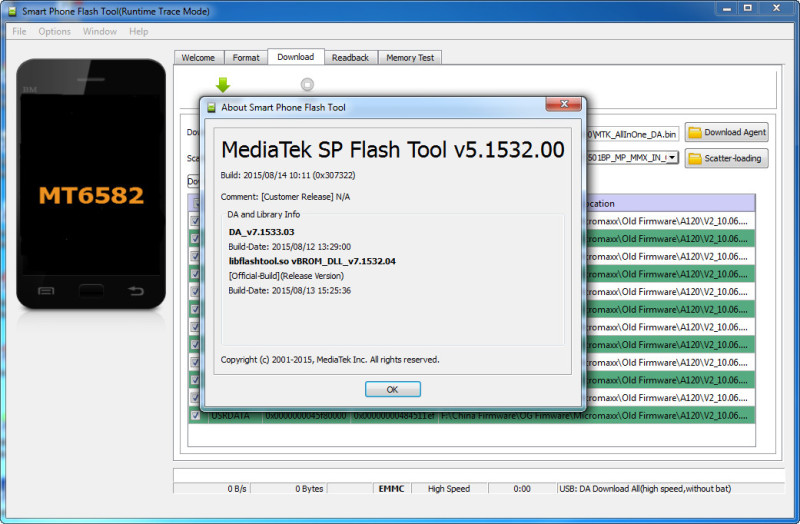
Task: Click the Smart Phone Flash Tool title bar icon
Action: click(12, 11)
